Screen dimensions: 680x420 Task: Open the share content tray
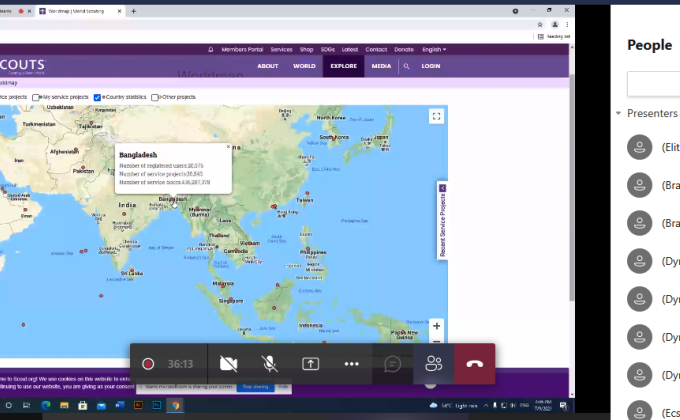click(310, 364)
